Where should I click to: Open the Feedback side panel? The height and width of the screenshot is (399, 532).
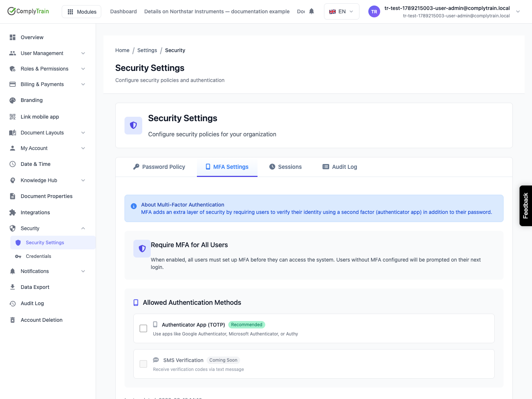[526, 206]
